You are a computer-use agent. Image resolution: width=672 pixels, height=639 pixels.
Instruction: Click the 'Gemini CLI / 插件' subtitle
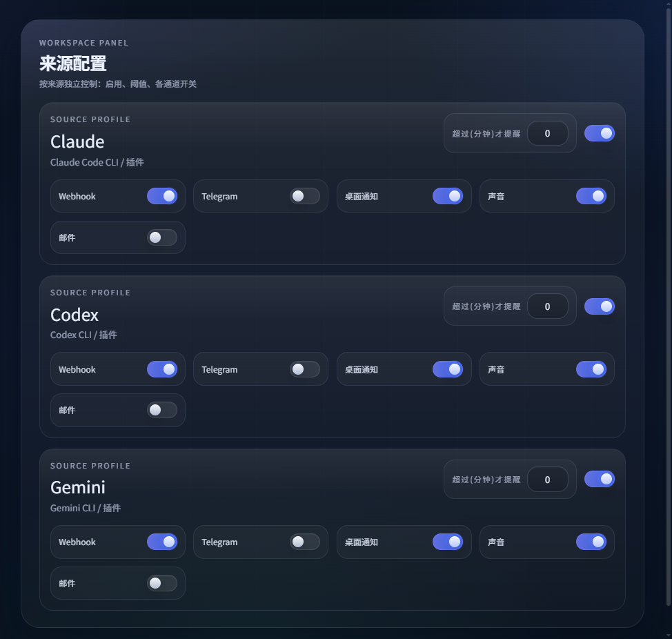86,508
